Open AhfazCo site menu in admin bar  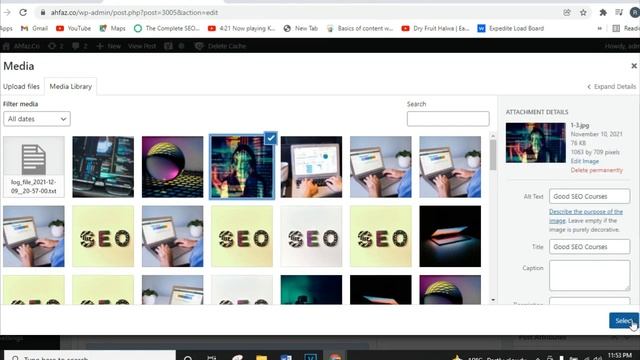click(x=21, y=46)
